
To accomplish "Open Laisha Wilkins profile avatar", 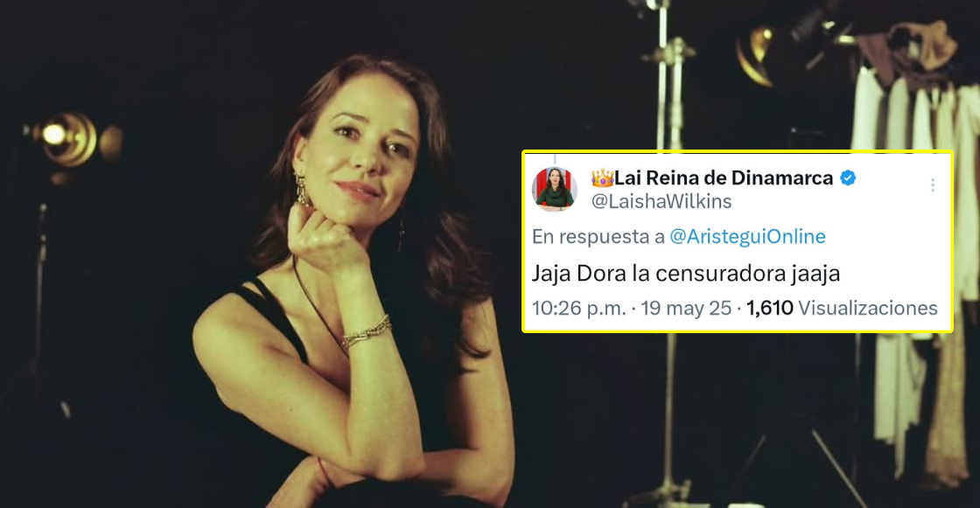I will 554,189.
